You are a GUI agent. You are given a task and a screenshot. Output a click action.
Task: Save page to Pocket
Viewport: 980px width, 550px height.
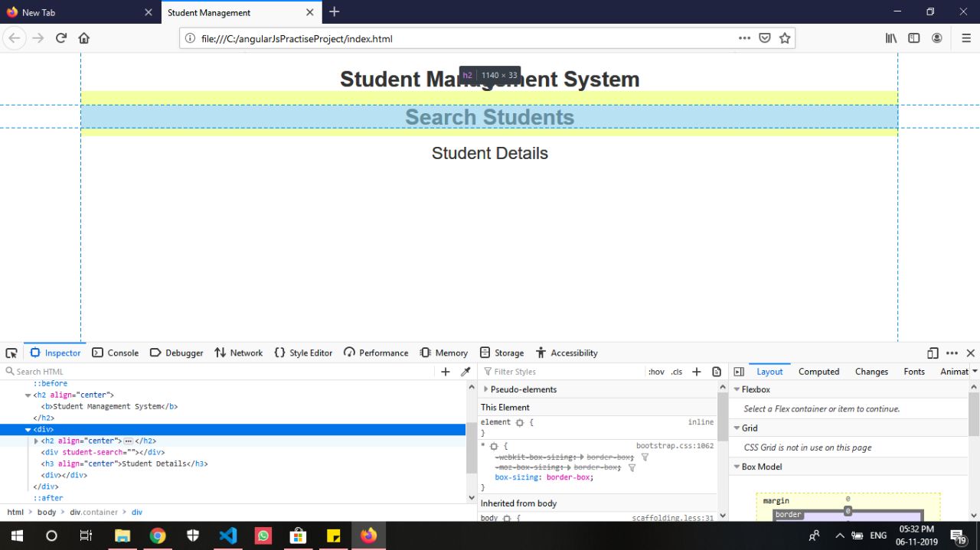click(x=764, y=38)
